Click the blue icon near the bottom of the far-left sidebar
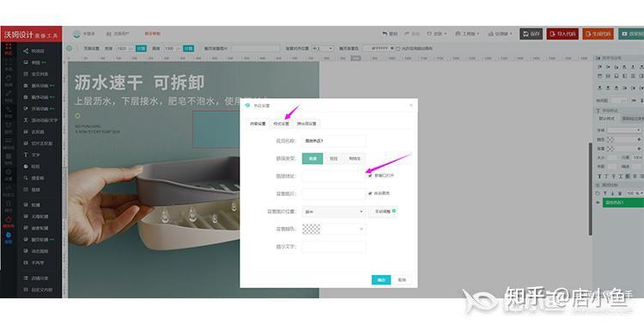 9,237
